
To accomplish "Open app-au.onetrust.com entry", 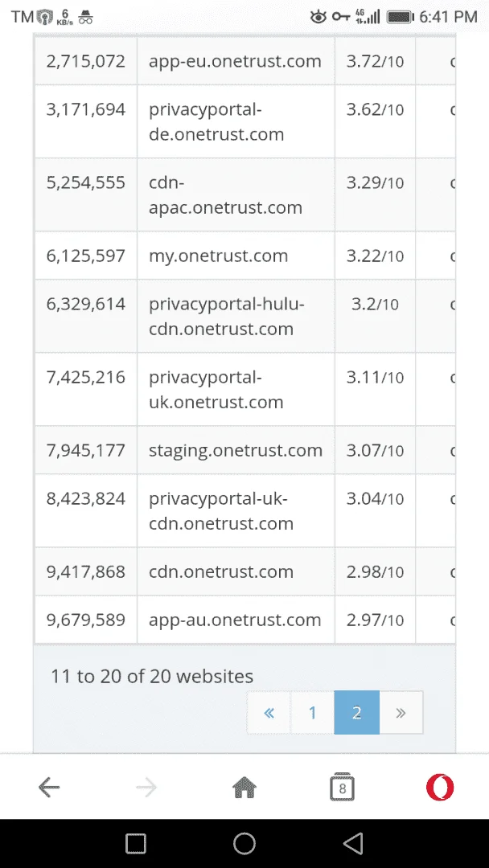I will click(x=235, y=620).
